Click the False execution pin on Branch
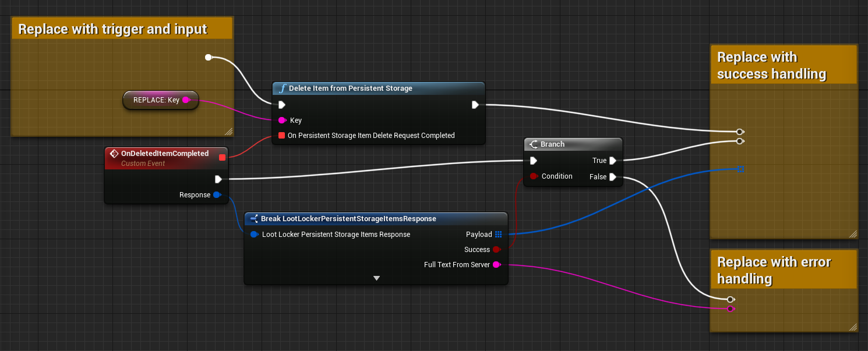Image resolution: width=868 pixels, height=351 pixels. pyautogui.click(x=613, y=177)
